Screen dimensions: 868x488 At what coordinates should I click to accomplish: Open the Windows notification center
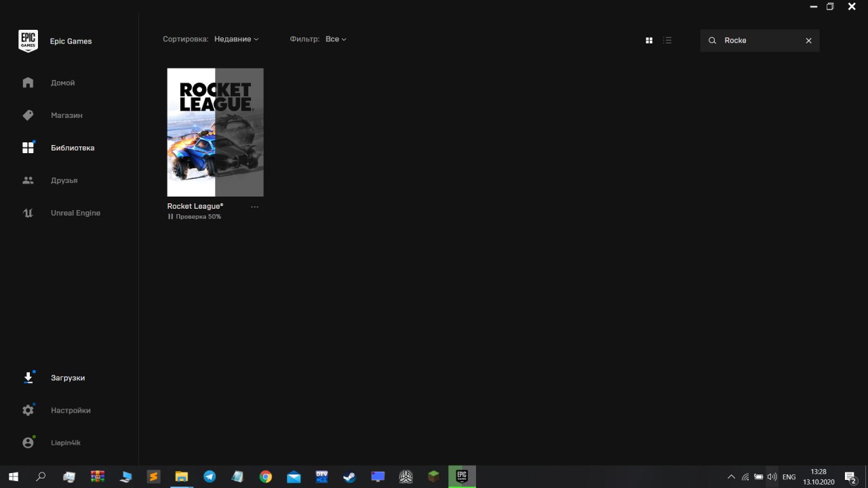click(850, 476)
